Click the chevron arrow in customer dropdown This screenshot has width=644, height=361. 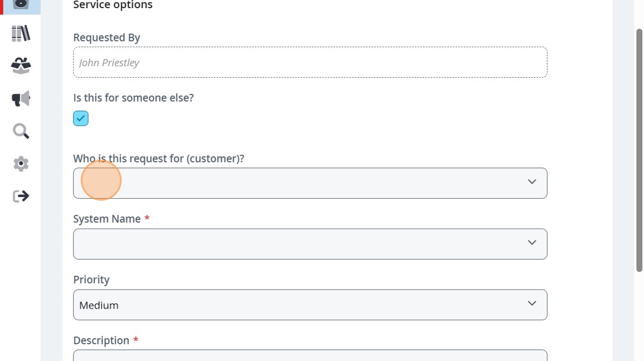coord(532,182)
